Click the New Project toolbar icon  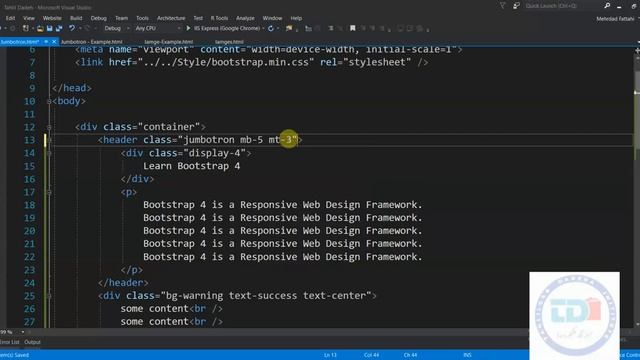pyautogui.click(x=26, y=29)
